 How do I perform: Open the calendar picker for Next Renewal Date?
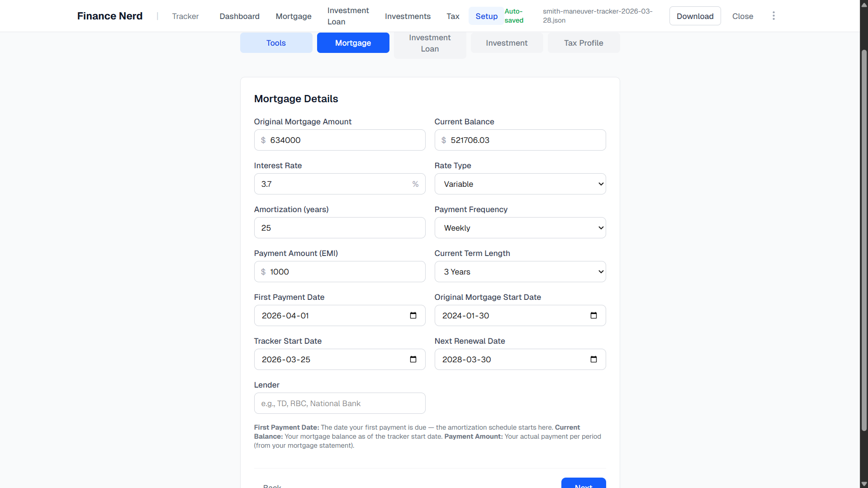[593, 359]
